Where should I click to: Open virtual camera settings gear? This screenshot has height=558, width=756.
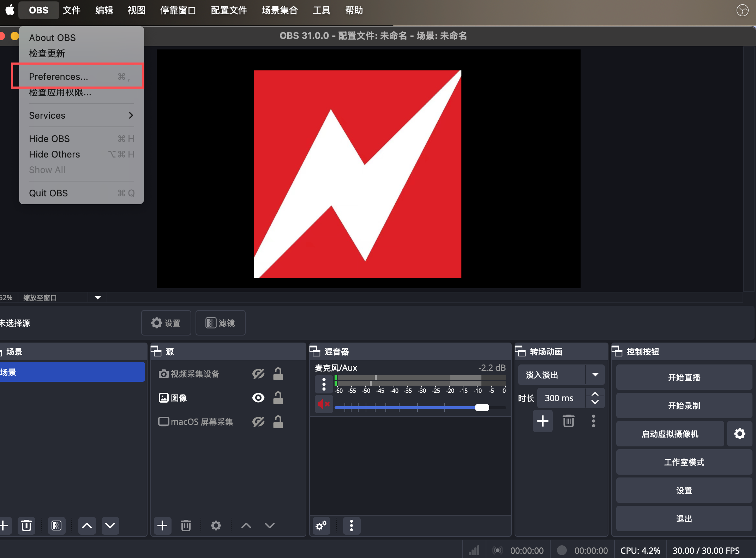740,434
